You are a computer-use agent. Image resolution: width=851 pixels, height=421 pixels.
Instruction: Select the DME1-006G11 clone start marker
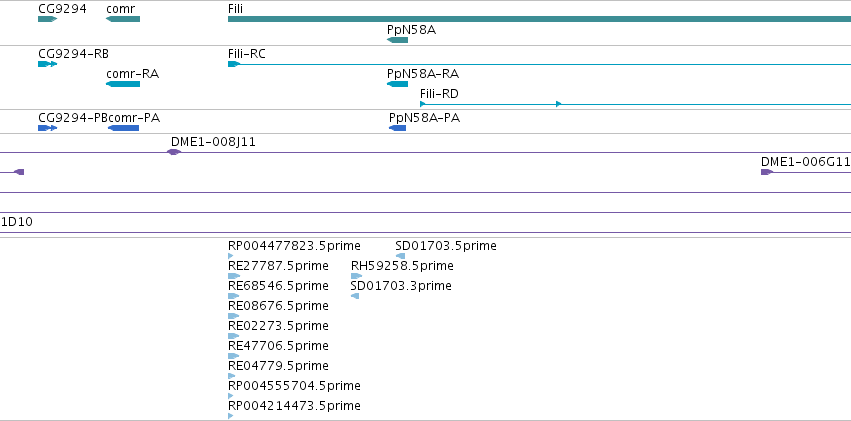(x=767, y=172)
